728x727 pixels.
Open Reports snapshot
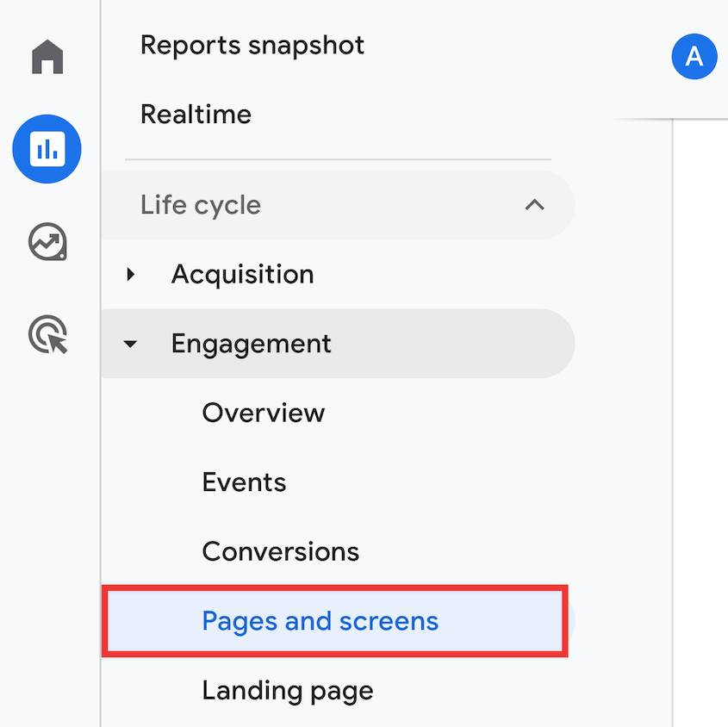coord(252,46)
